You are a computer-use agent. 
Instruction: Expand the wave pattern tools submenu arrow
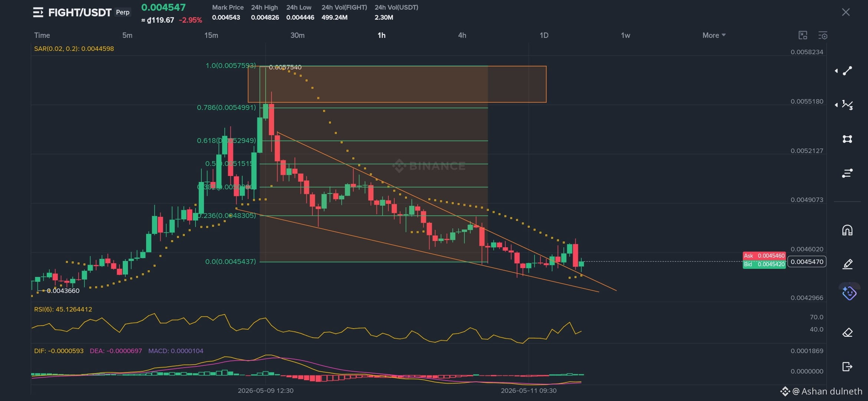(836, 105)
